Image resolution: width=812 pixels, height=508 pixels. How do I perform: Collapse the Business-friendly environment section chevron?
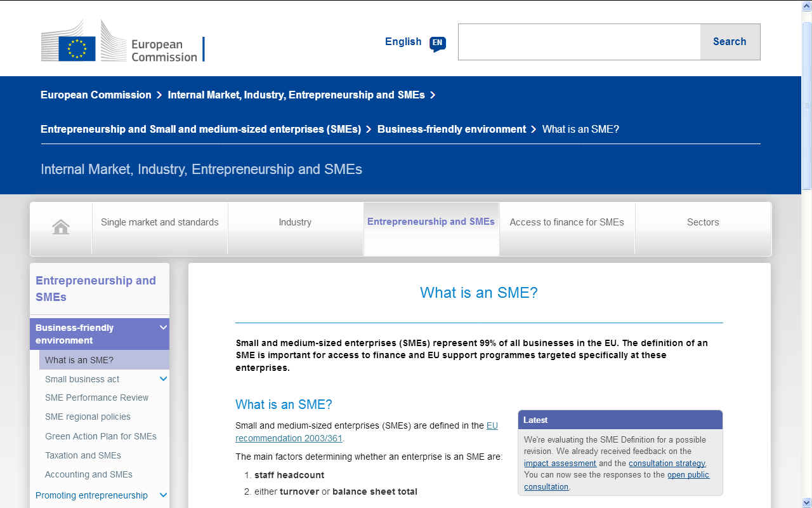tap(163, 328)
